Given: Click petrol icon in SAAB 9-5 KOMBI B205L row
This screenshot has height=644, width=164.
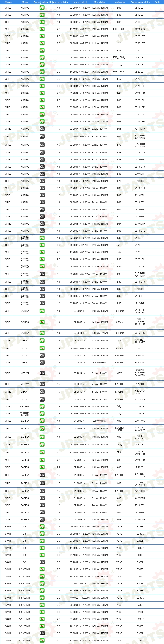Looking at the screenshot, I should click(x=42, y=584).
